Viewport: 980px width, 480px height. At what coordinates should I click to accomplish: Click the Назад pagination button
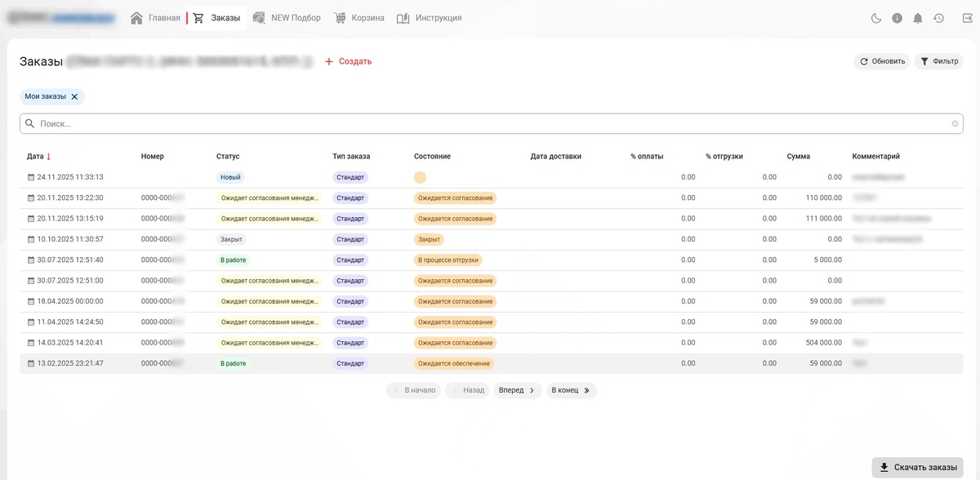click(x=467, y=390)
